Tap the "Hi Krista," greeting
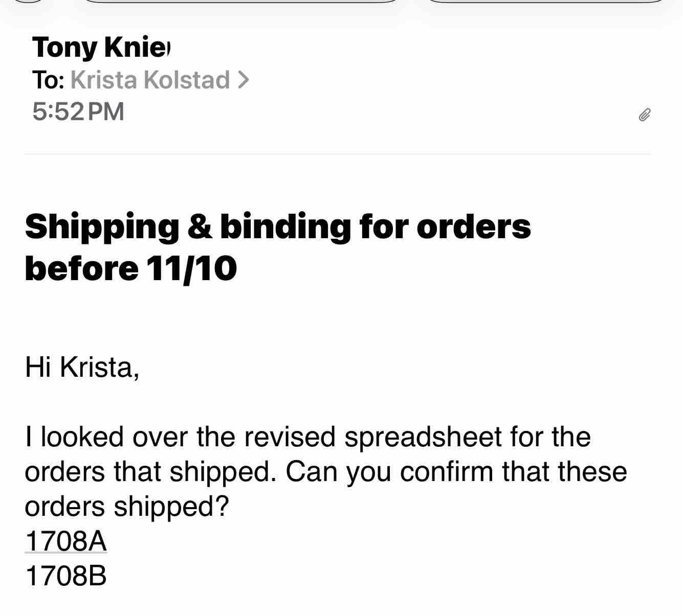This screenshot has height=616, width=683. point(82,367)
